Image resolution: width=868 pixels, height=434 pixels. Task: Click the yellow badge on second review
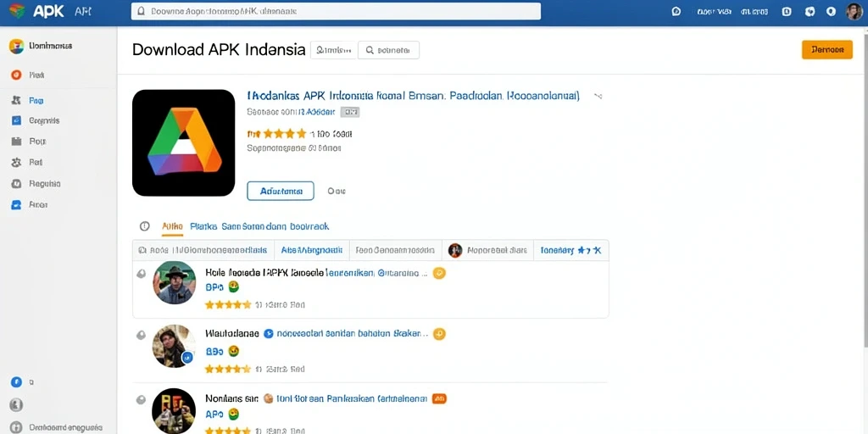pyautogui.click(x=439, y=334)
